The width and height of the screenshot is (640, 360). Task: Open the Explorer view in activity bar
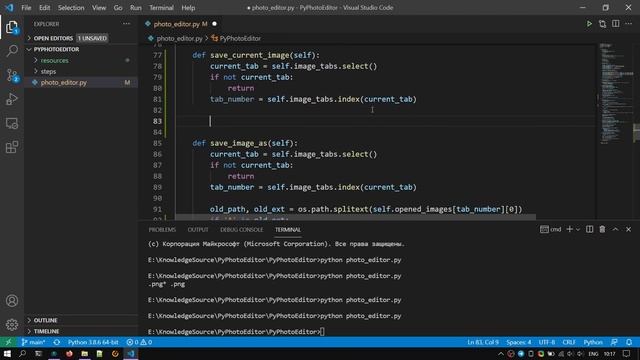[x=12, y=27]
